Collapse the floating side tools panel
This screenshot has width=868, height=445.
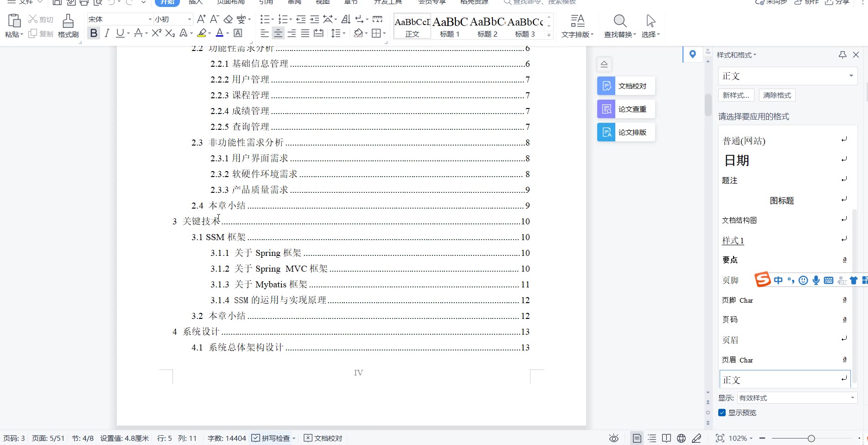604,64
